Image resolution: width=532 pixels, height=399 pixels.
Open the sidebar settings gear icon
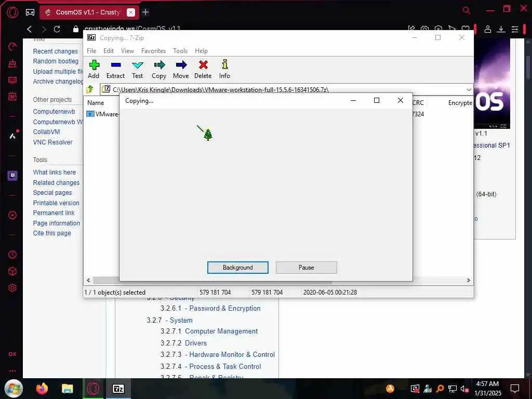(12, 288)
